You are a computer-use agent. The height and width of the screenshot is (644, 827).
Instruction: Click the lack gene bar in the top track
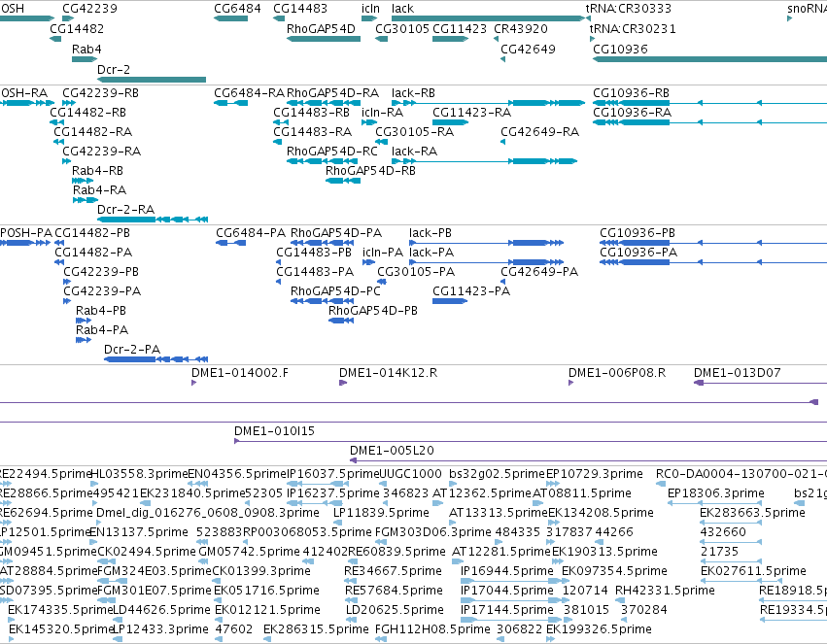pyautogui.click(x=488, y=18)
